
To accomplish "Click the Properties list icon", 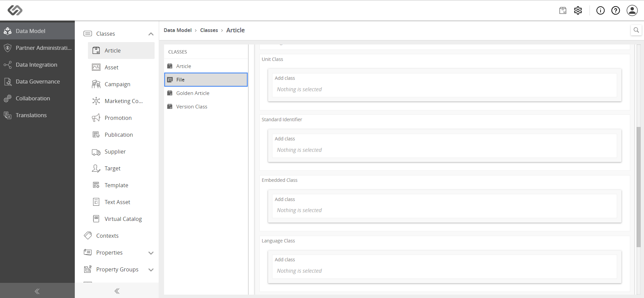I will pos(88,253).
